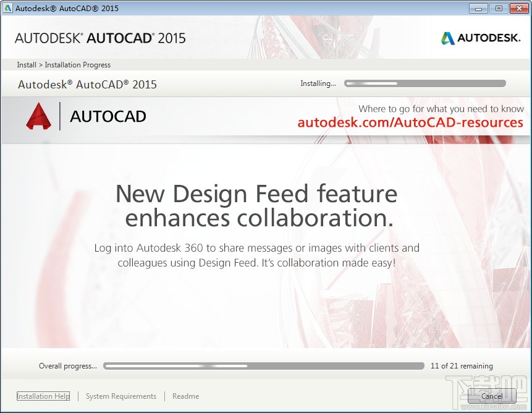
Task: Click the 11 of 21 remaining status text
Action: click(461, 365)
